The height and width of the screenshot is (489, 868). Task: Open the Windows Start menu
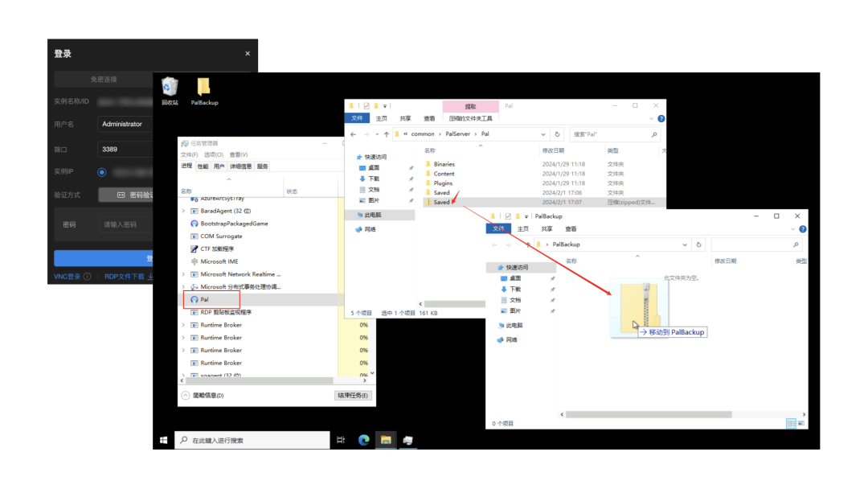163,440
